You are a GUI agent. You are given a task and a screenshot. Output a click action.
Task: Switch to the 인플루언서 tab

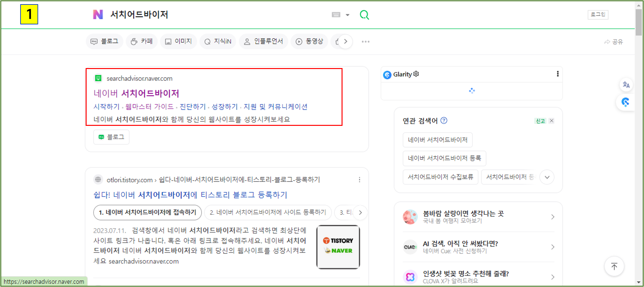(264, 41)
